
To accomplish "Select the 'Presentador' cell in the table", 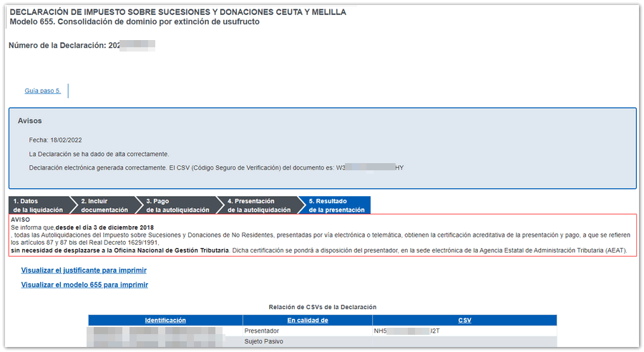I will [261, 331].
